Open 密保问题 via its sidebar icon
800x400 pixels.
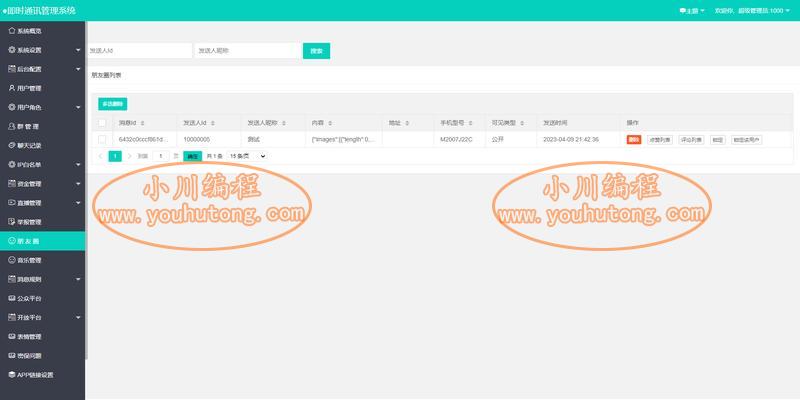pyautogui.click(x=12, y=355)
